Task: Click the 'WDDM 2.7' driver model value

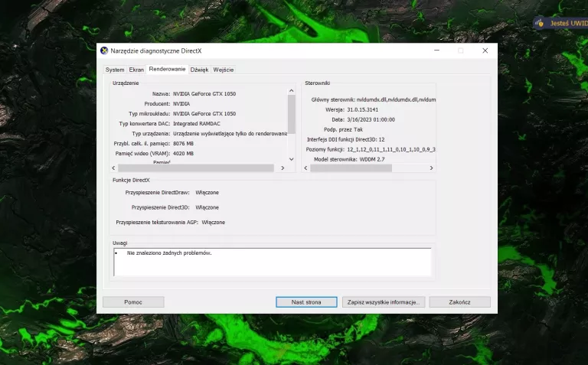Action: click(372, 159)
